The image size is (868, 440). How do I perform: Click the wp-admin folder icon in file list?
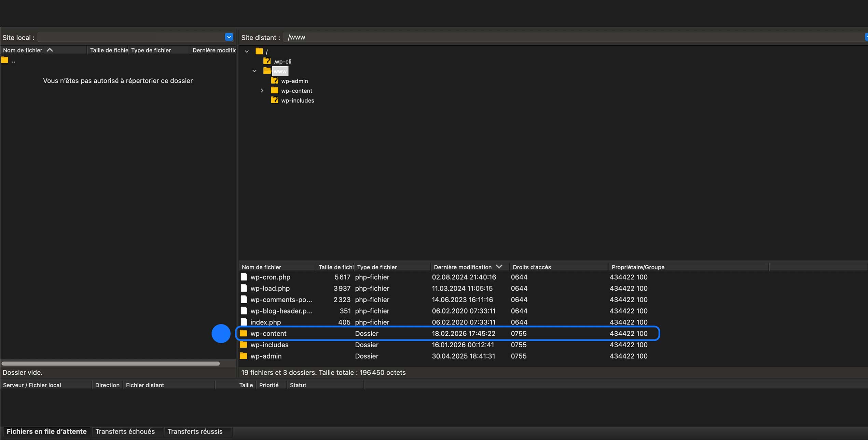pos(243,356)
